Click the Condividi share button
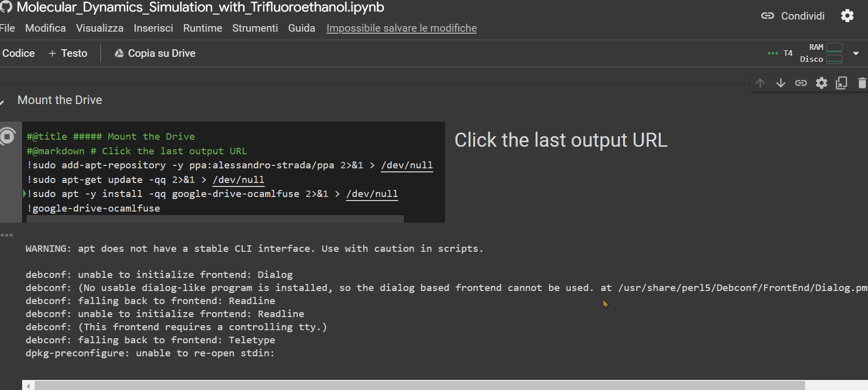The width and height of the screenshot is (868, 390). pos(793,16)
